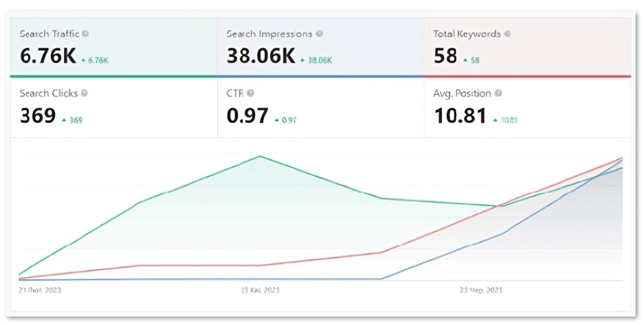The image size is (644, 325).
Task: Select the Avg. Position 10.81 value
Action: [460, 115]
